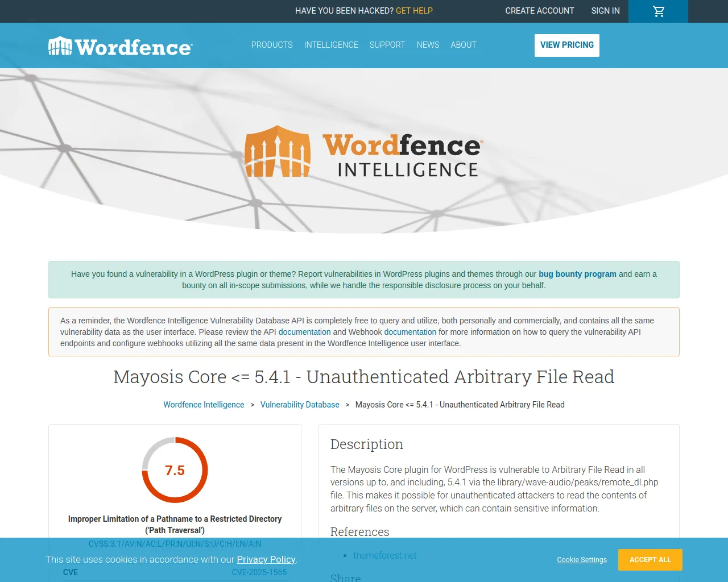The height and width of the screenshot is (582, 728).
Task: Open the CVE-2025-1565 link
Action: [259, 572]
